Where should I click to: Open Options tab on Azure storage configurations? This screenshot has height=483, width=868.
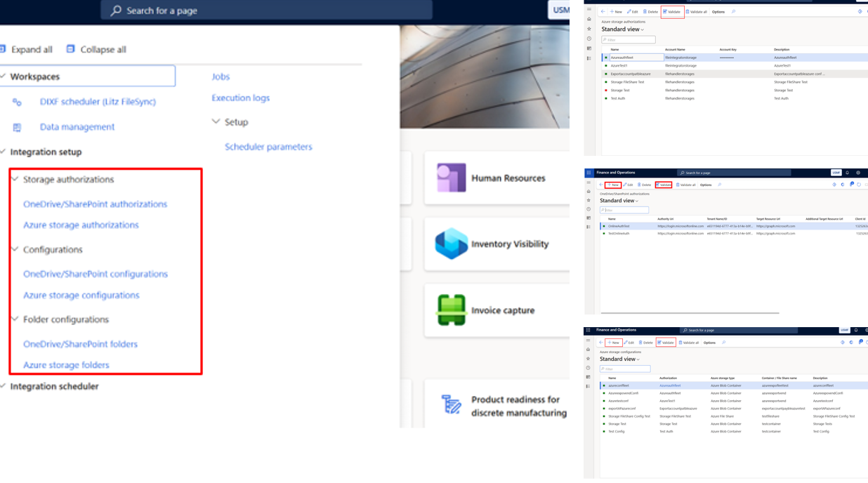709,343
